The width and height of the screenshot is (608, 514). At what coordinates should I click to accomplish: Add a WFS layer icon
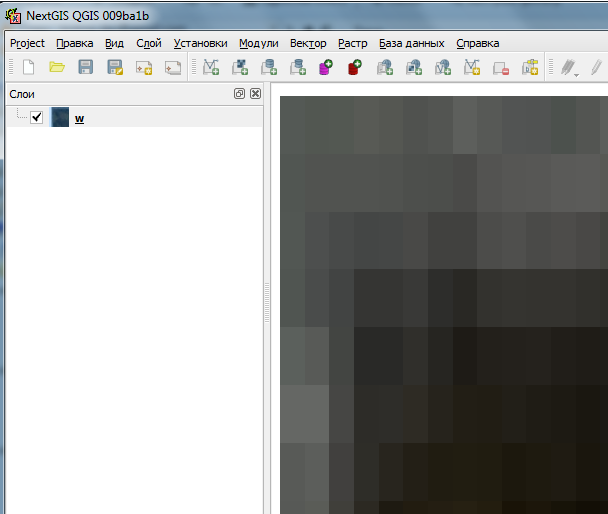pyautogui.click(x=443, y=67)
